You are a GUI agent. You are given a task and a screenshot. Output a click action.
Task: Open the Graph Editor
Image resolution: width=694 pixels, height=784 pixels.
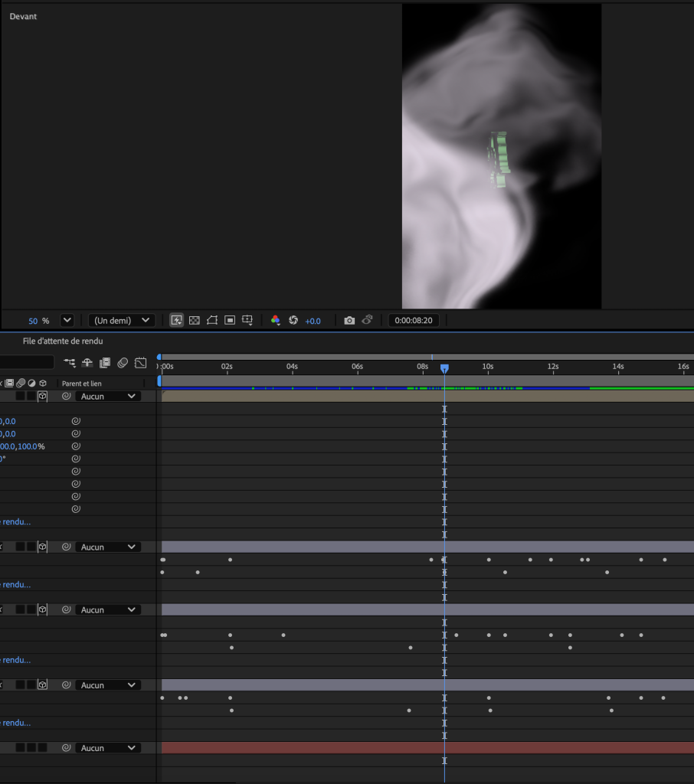[x=140, y=362]
